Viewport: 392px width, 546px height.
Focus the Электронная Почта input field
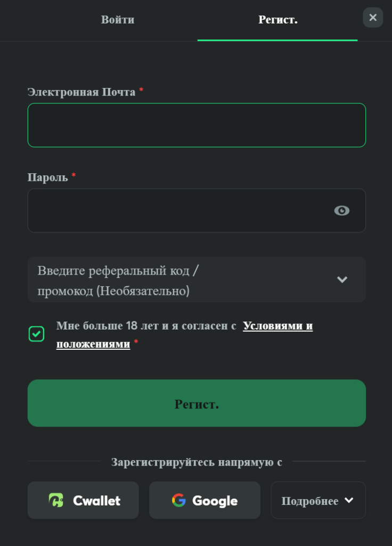point(197,125)
